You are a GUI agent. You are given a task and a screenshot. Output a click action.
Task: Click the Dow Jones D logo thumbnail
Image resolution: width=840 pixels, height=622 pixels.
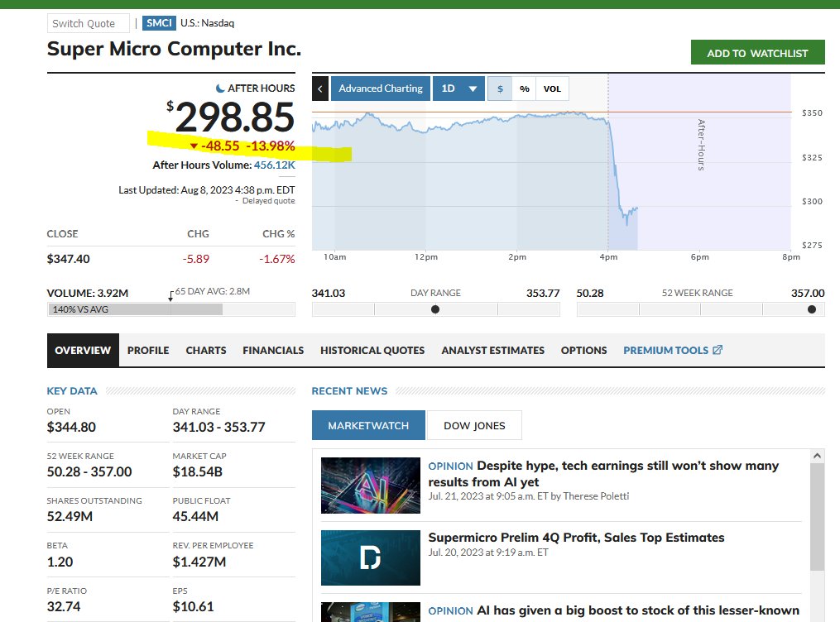pos(371,557)
